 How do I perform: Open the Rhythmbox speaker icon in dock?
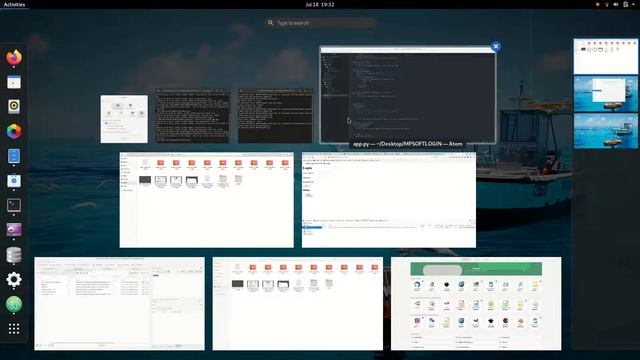[14, 107]
